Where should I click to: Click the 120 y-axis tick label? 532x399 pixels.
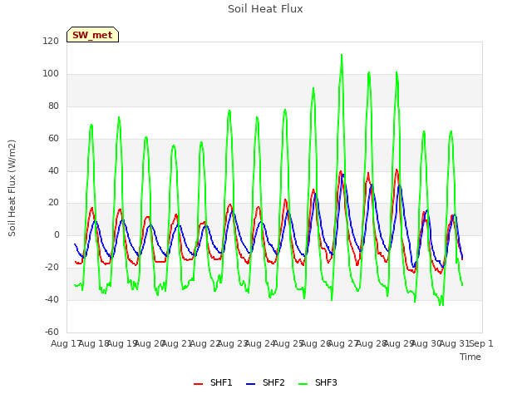click(51, 41)
